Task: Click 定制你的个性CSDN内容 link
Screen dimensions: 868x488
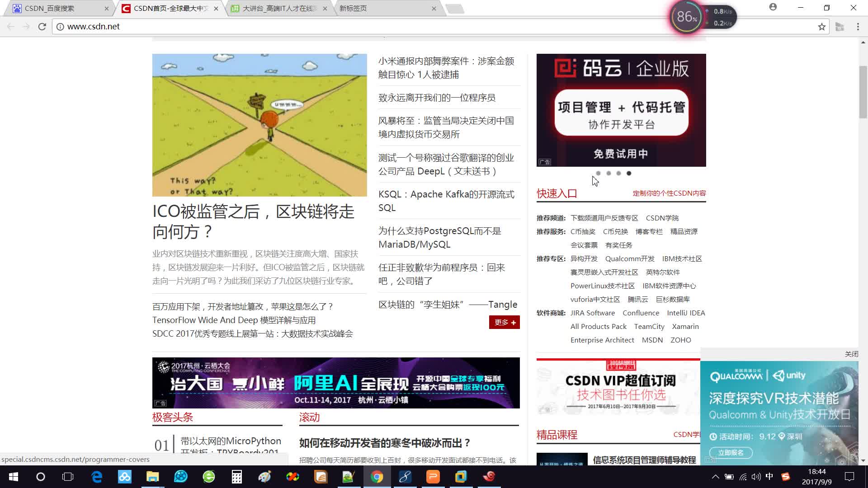Action: click(x=669, y=193)
